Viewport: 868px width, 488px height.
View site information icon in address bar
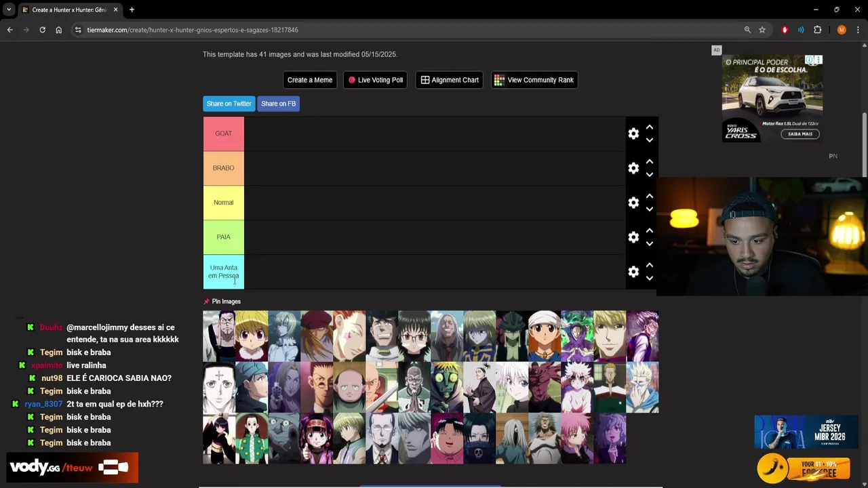(78, 30)
